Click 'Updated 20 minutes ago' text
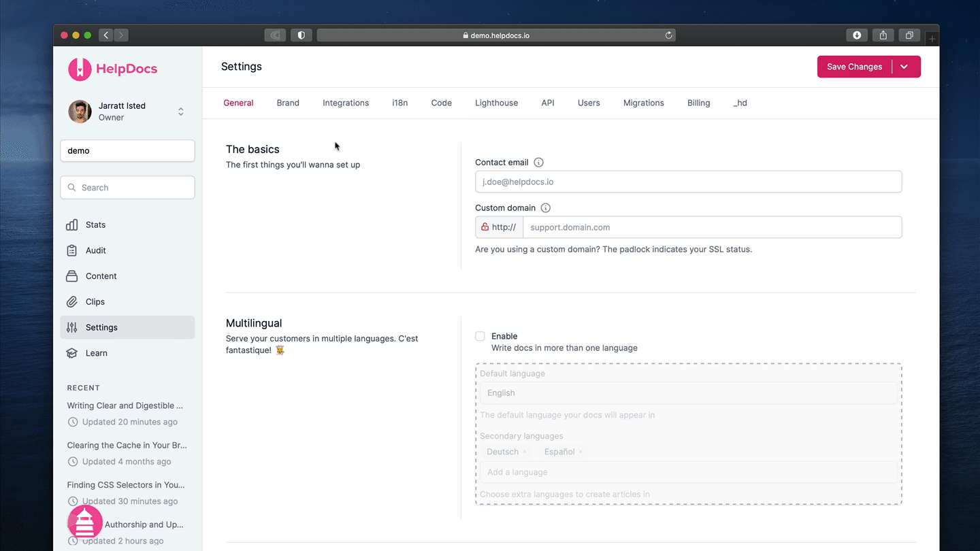The height and width of the screenshot is (551, 980). click(x=130, y=422)
